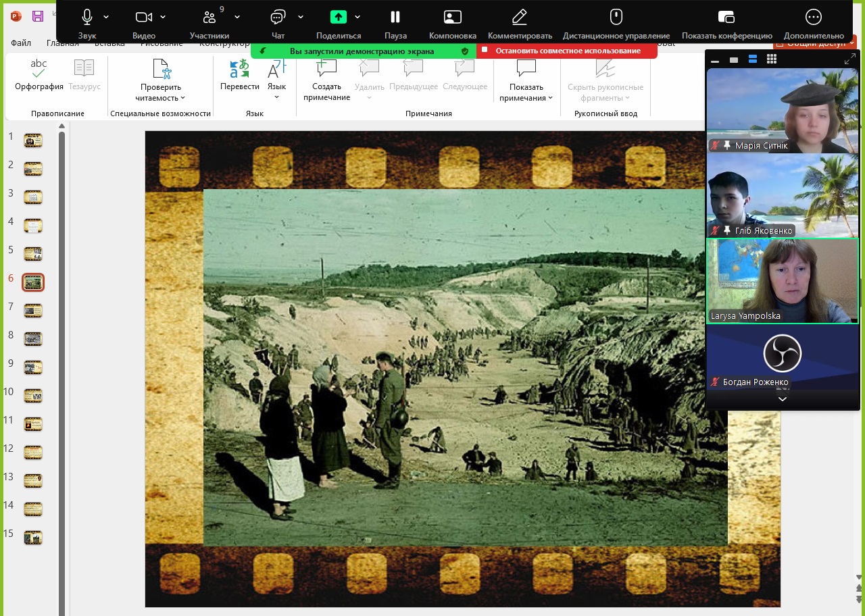Open the Участники participants panel
Image resolution: width=865 pixels, height=616 pixels.
point(209,18)
